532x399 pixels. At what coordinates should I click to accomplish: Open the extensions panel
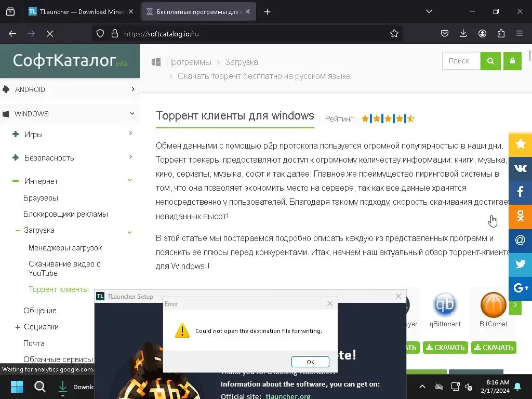(501, 33)
